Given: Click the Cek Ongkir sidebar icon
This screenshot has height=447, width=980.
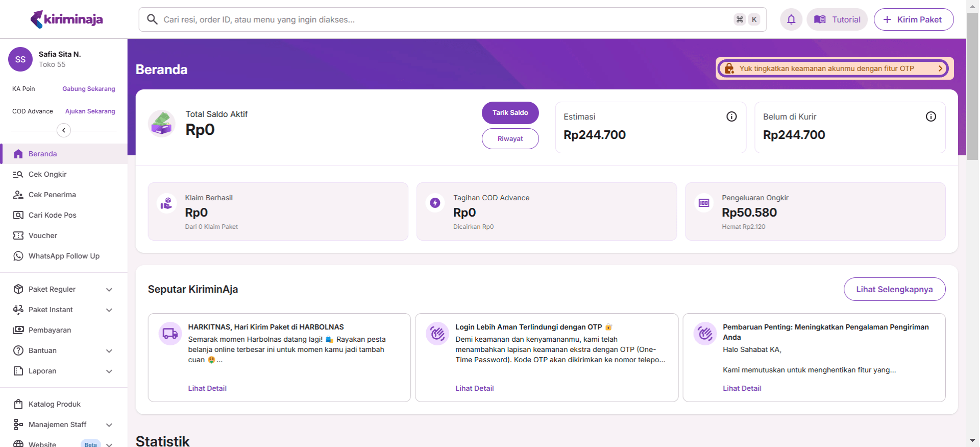Looking at the screenshot, I should click(x=18, y=174).
